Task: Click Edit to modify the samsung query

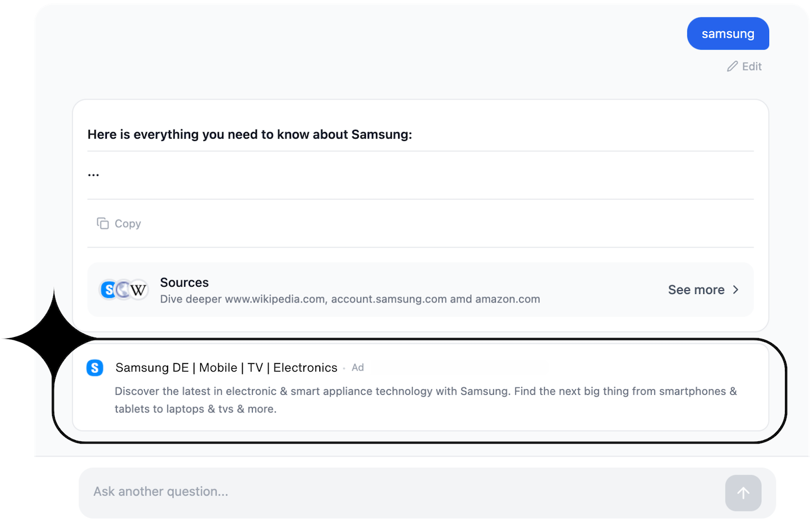Action: coord(751,66)
